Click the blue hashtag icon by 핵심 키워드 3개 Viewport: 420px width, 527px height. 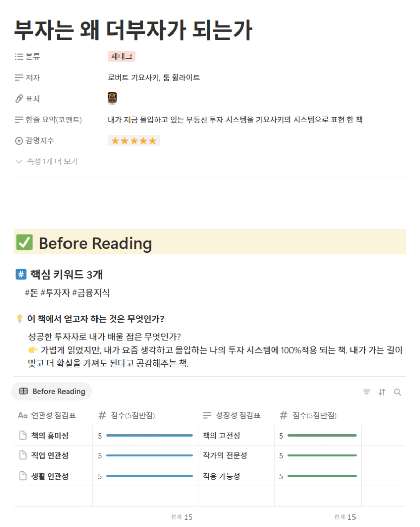[21, 274]
